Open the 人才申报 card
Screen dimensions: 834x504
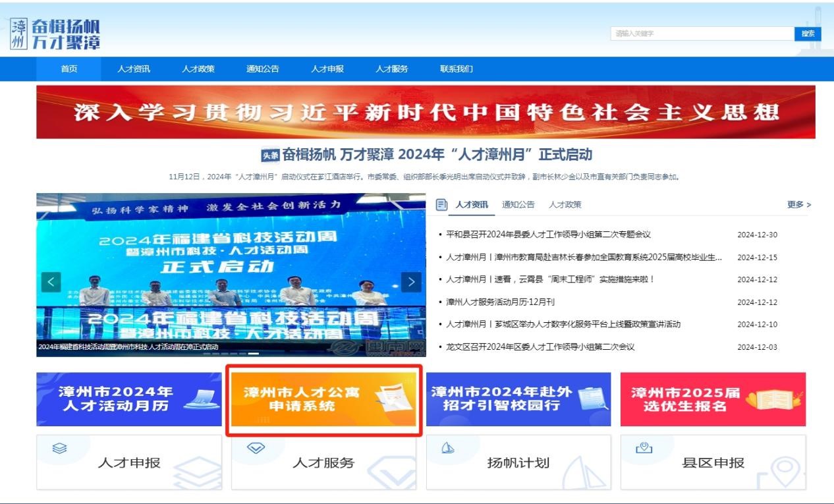coord(129,462)
